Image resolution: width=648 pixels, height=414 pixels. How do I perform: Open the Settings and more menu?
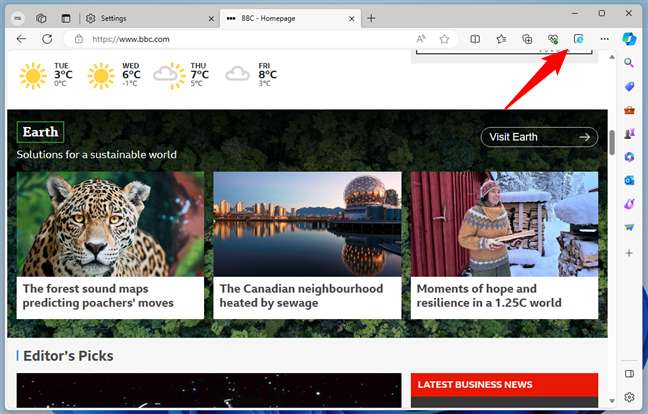[x=604, y=39]
